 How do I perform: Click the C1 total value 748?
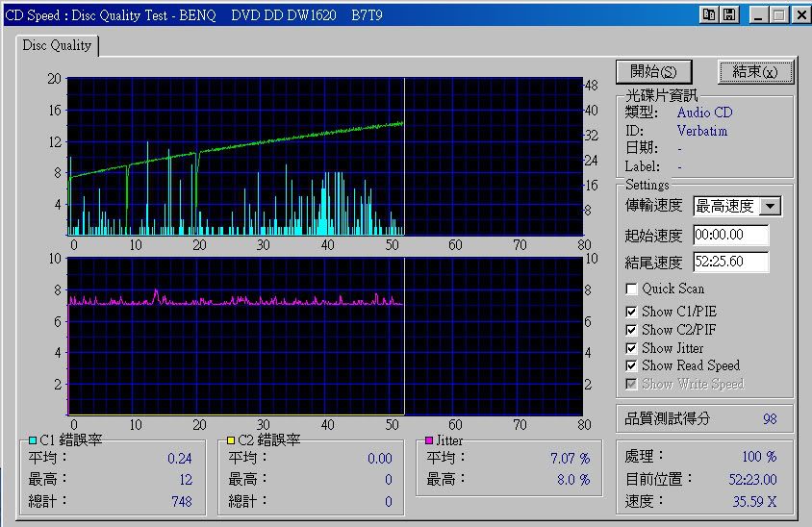tap(182, 502)
